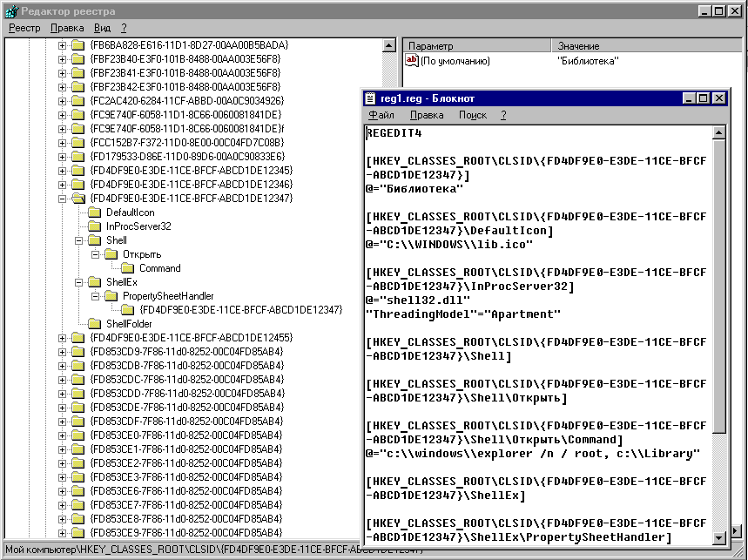This screenshot has height=560, width=748.
Task: Collapse the ShellEx key
Action: coord(78,282)
